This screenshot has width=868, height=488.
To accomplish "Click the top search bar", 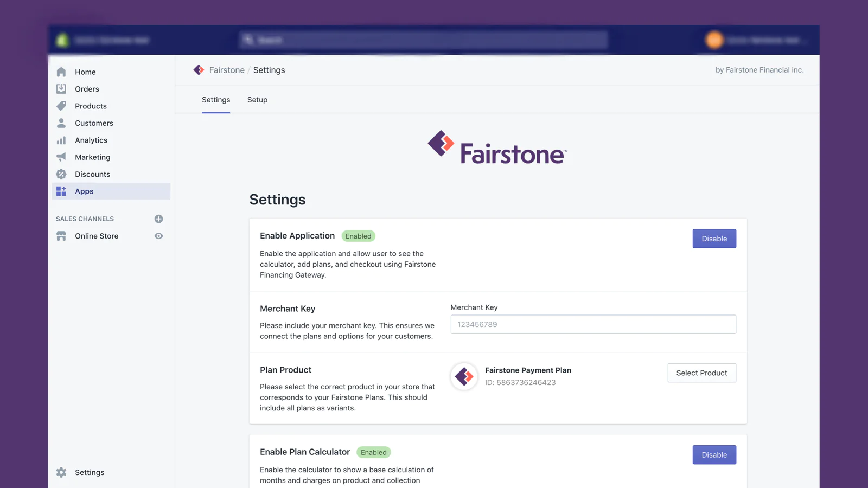I will tap(423, 40).
